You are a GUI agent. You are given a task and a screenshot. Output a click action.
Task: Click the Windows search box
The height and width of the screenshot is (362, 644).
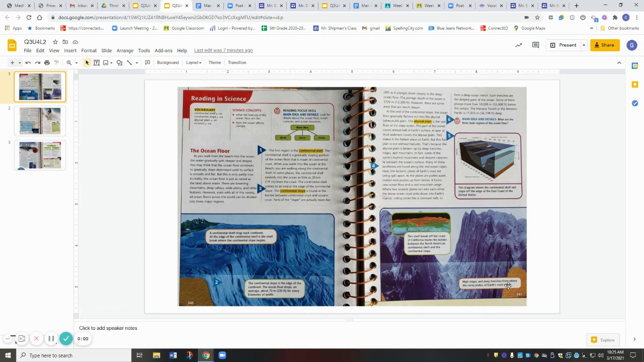pyautogui.click(x=74, y=355)
